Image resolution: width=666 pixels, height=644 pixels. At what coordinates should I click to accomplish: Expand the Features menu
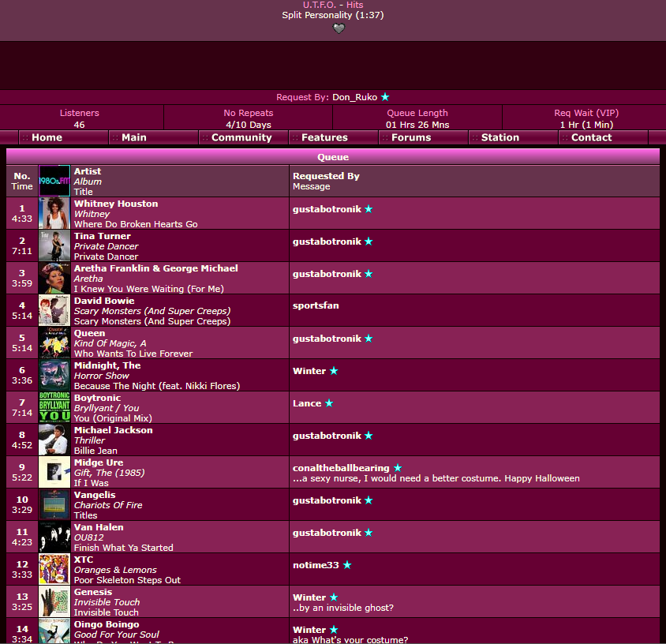tap(324, 137)
